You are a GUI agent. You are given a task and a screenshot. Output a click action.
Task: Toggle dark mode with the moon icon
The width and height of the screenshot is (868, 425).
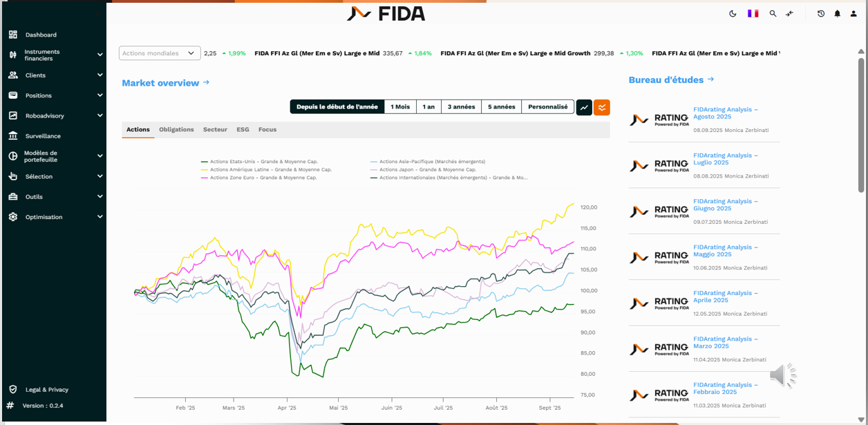coord(733,14)
